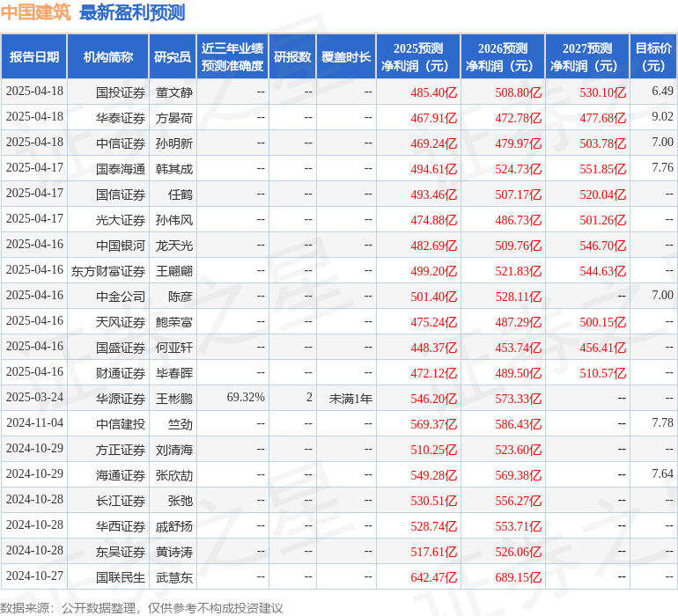Select the 2027预测净利润 column header
Image resolution: width=678 pixels, height=616 pixels.
click(x=587, y=57)
